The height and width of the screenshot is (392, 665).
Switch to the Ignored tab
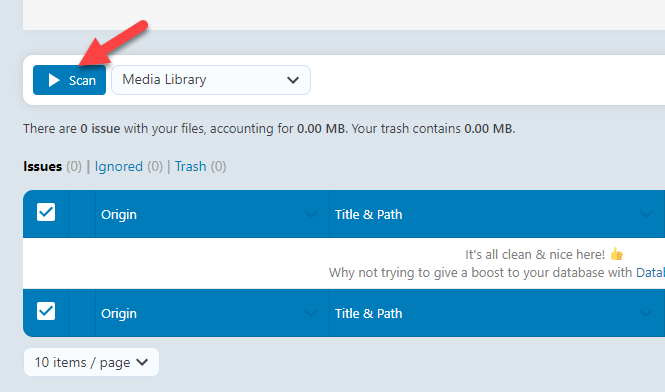[118, 166]
